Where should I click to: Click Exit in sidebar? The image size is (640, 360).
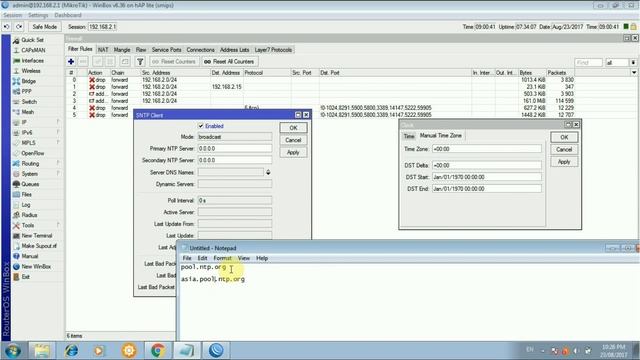tap(25, 277)
